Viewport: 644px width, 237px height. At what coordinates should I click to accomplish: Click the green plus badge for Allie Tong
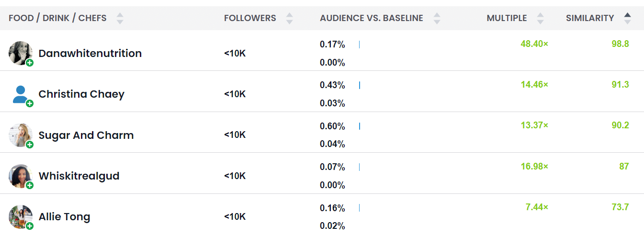pos(30,226)
